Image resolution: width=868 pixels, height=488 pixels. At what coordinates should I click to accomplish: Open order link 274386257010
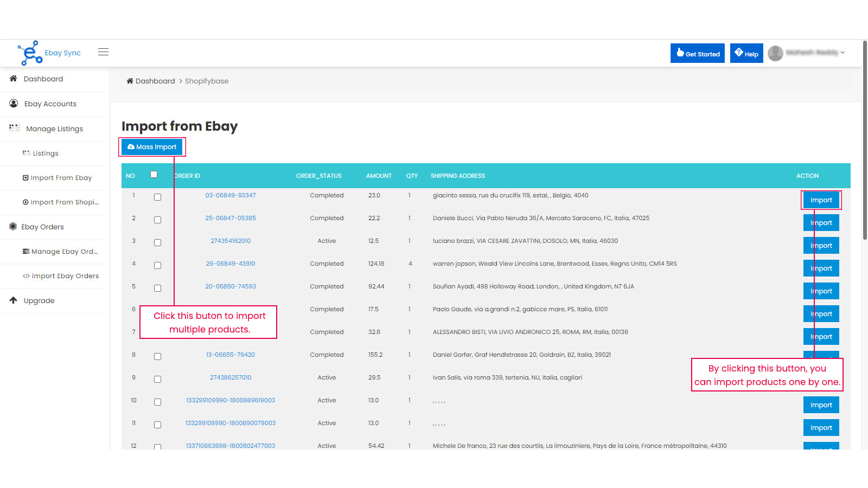(231, 377)
